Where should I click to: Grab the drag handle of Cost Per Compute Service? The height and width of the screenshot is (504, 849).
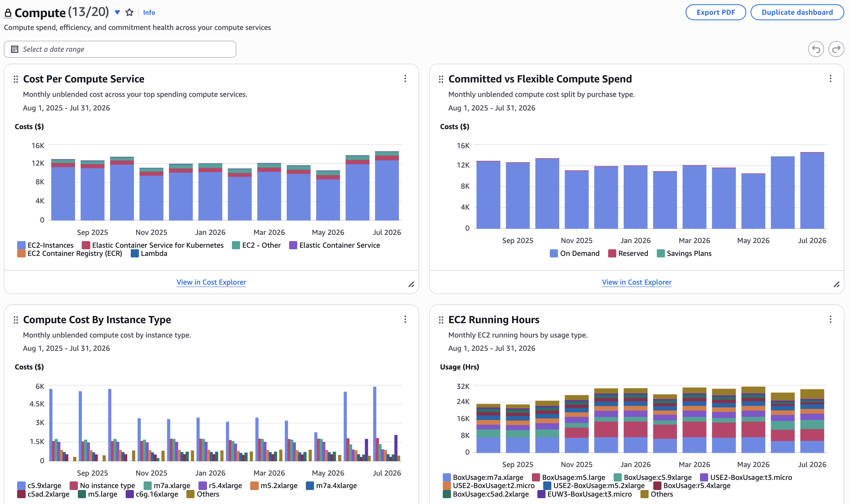point(16,79)
